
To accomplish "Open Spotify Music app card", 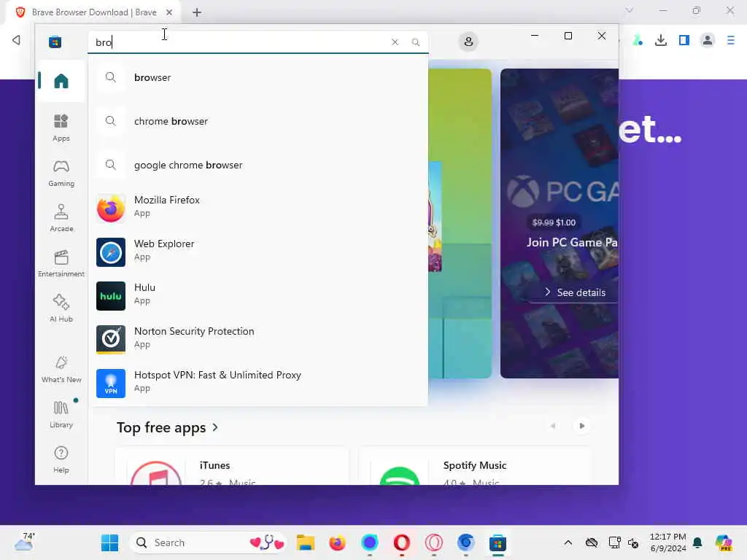I will pyautogui.click(x=475, y=466).
